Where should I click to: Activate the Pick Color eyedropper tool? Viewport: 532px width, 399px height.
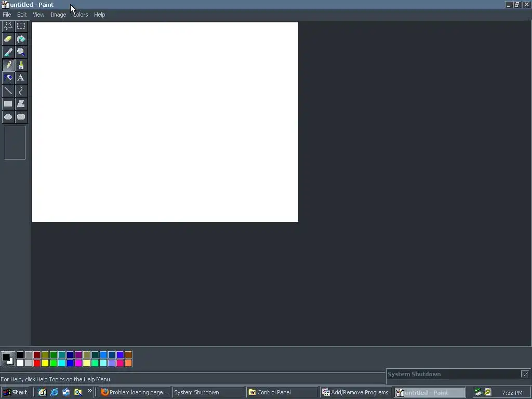8,52
